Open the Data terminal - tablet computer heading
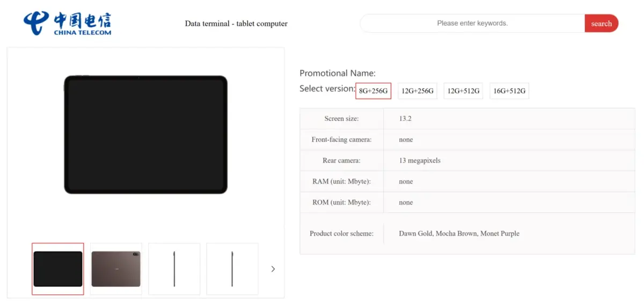Image resolution: width=644 pixels, height=306 pixels. (x=236, y=24)
